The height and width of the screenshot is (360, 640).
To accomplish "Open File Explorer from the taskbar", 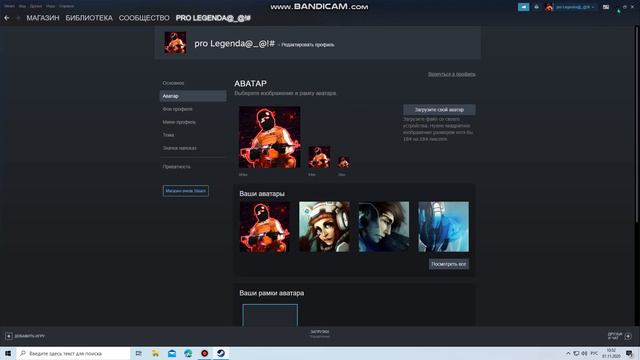I will [x=155, y=353].
